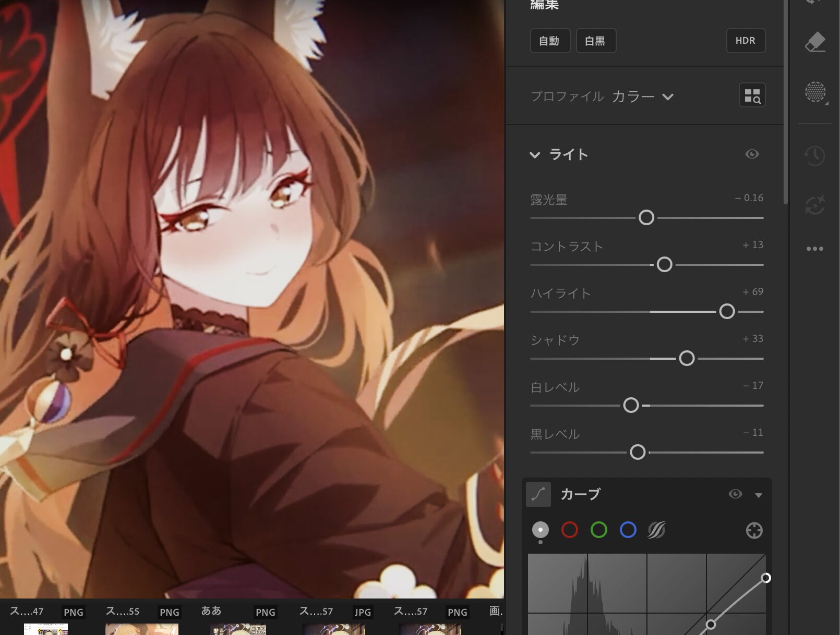Click the シャドウ slider handle
840x635 pixels.
click(x=687, y=358)
